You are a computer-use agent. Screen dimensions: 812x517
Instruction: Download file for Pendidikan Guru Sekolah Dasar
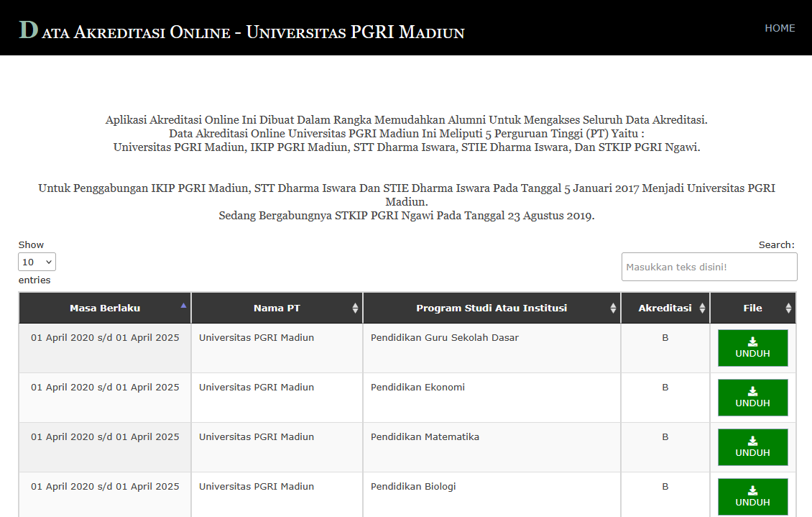pyautogui.click(x=753, y=348)
